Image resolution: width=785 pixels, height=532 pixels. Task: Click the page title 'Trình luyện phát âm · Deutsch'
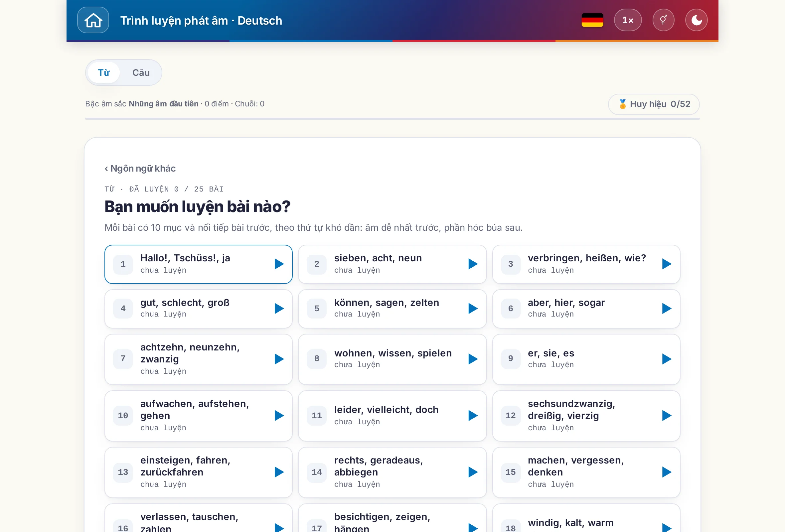point(201,21)
